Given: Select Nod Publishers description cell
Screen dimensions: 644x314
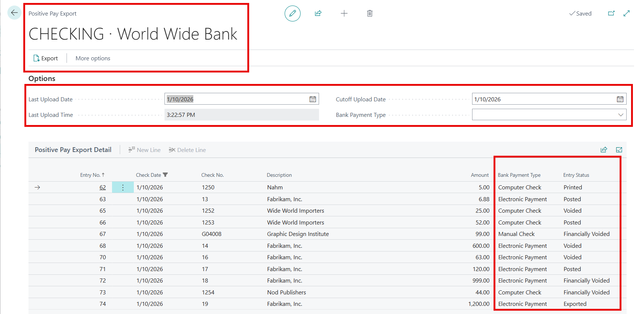Looking at the screenshot, I should pos(287,292).
